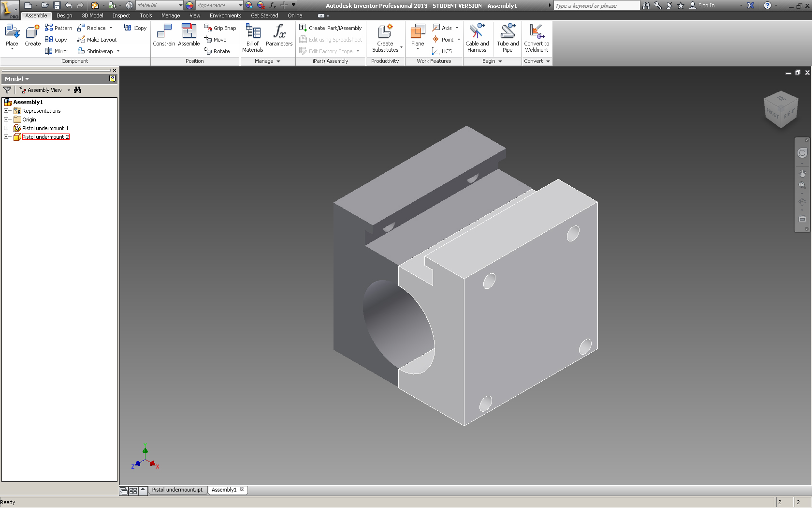Screen dimensions: 812x508
Task: Switch to the Inspect ribbon tab
Action: pyautogui.click(x=121, y=15)
